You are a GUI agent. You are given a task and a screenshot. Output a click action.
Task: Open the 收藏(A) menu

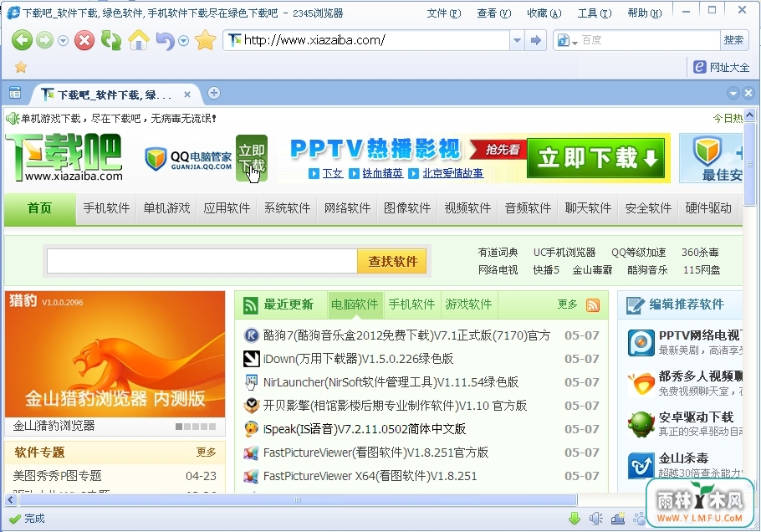pyautogui.click(x=544, y=13)
